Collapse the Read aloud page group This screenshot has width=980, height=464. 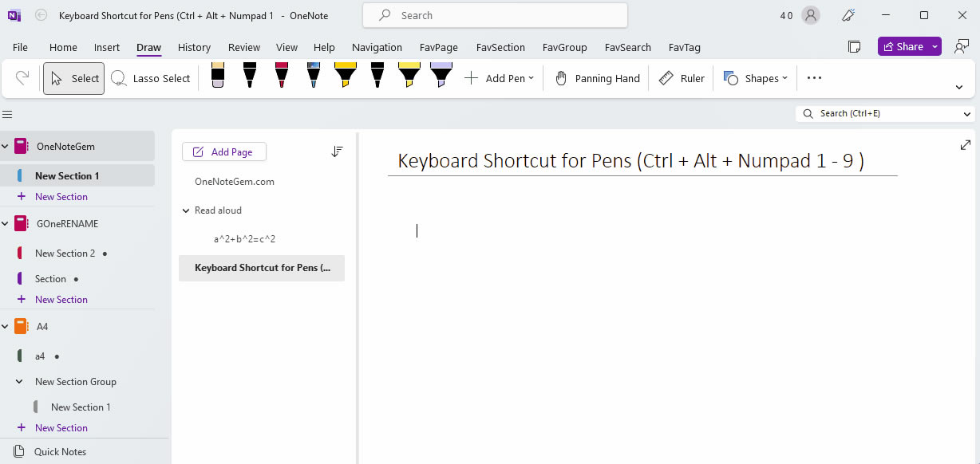coord(186,210)
